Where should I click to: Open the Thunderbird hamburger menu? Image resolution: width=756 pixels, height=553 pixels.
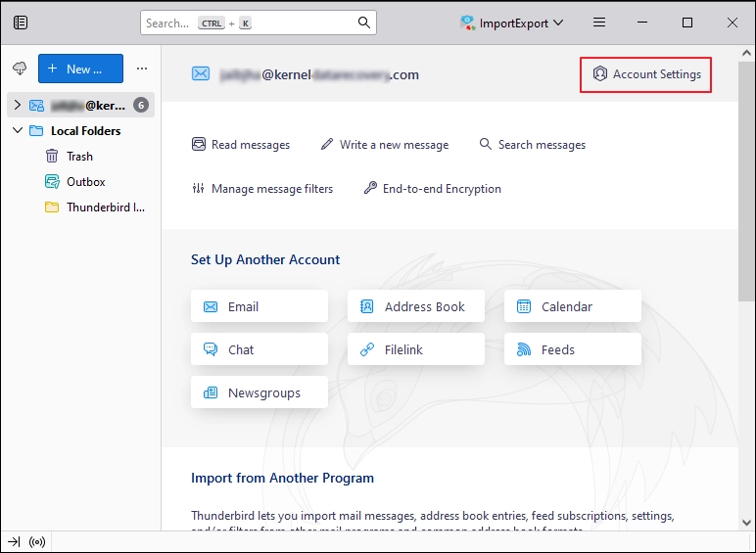[598, 23]
